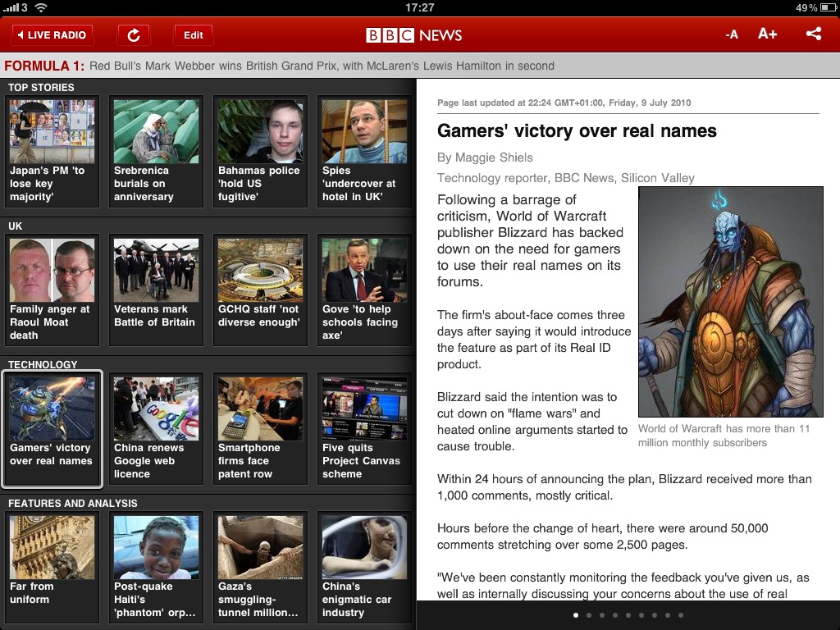Increase text size with A+
The image size is (840, 630).
767,34
